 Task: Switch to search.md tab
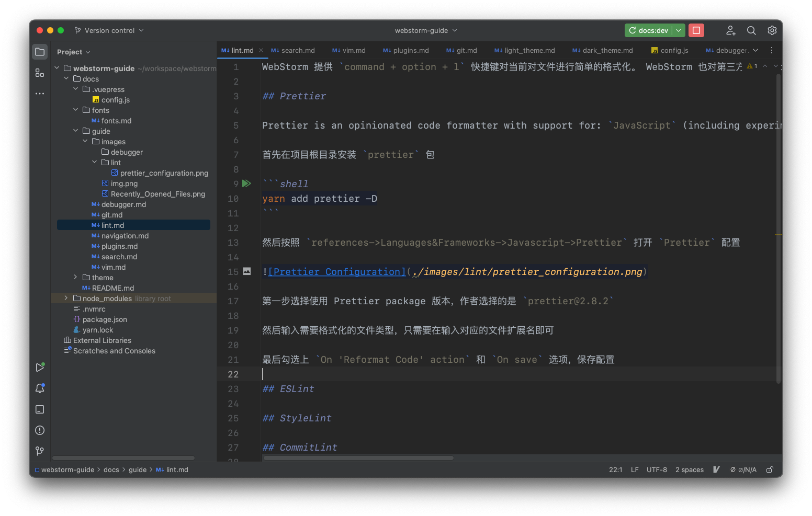(x=293, y=50)
